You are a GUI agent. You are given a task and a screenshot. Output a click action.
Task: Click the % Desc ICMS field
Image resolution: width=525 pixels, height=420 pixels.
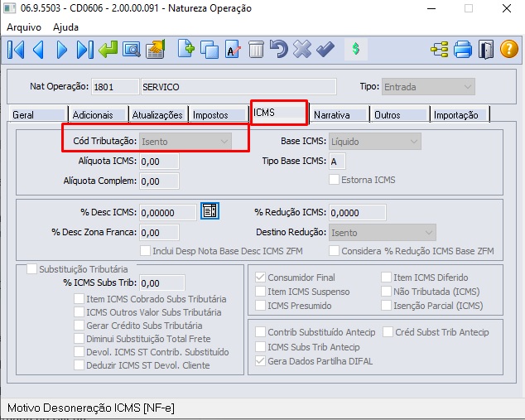pyautogui.click(x=168, y=212)
